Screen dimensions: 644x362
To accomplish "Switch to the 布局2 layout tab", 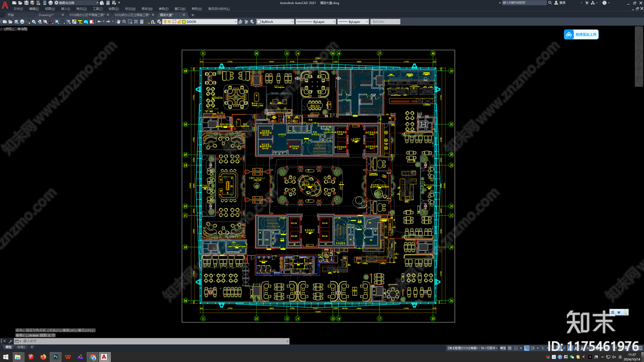I will [x=21, y=347].
